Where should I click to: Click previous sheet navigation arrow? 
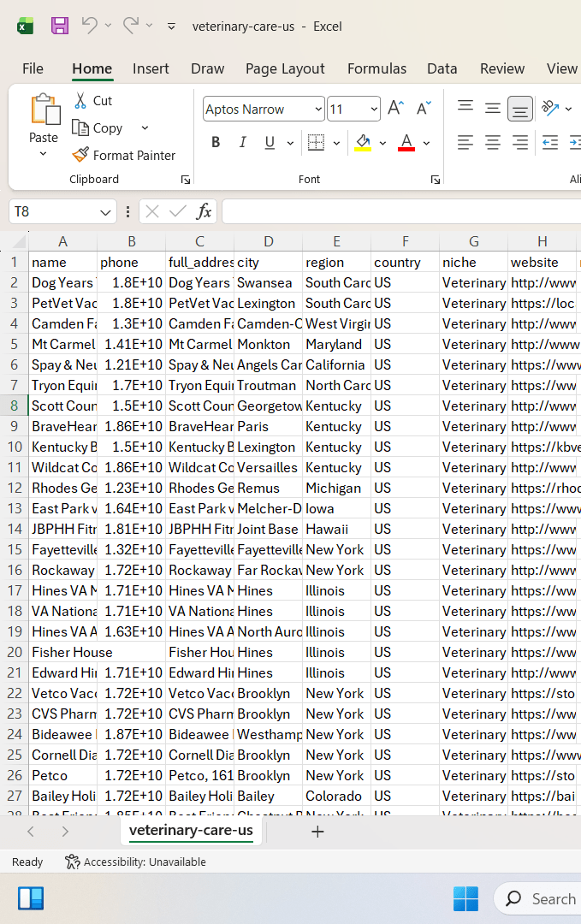click(x=31, y=832)
